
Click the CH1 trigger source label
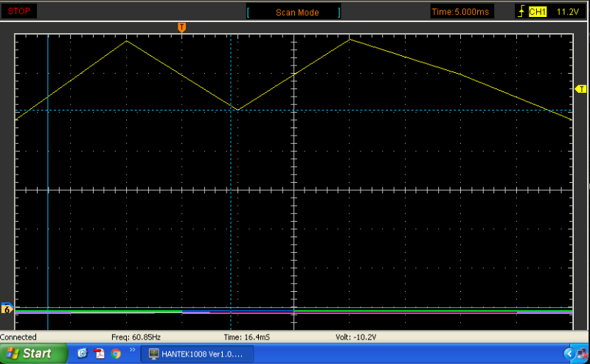tap(537, 12)
